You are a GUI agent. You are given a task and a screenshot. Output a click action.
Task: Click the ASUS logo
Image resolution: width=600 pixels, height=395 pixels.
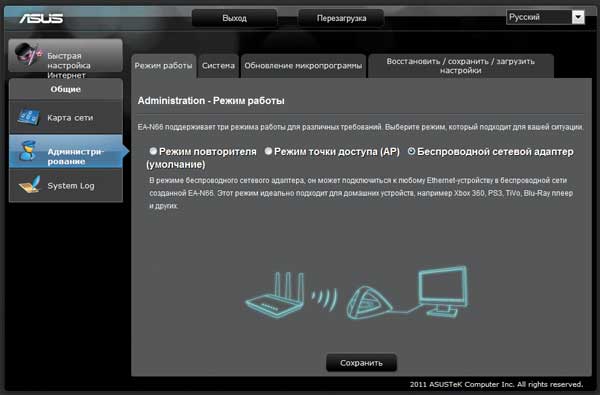[x=41, y=18]
